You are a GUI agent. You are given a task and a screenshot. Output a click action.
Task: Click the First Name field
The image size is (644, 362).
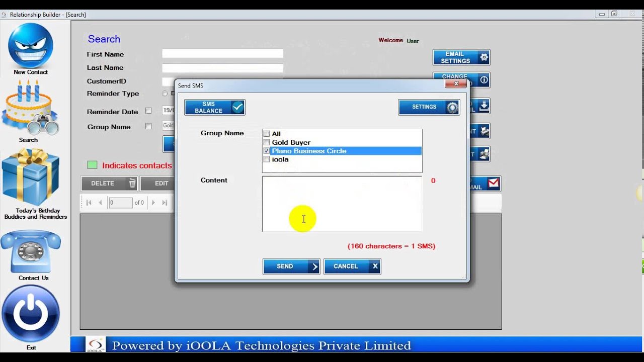223,54
